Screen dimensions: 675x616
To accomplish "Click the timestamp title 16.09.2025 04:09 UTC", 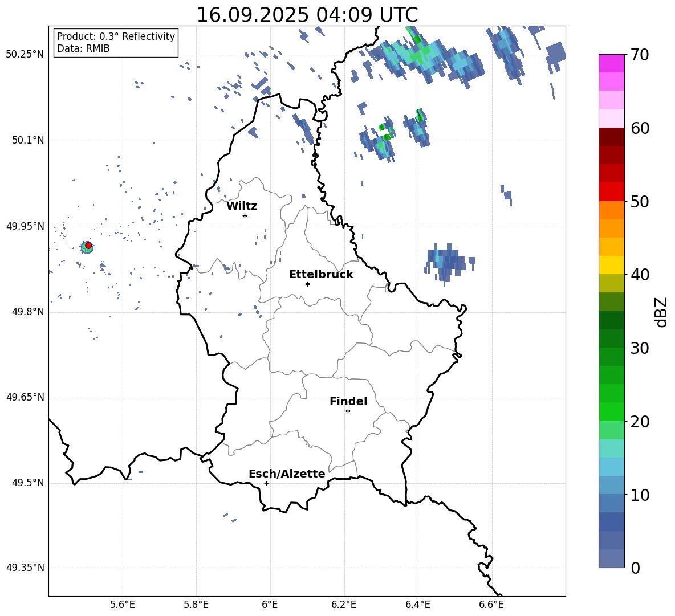I will point(307,15).
